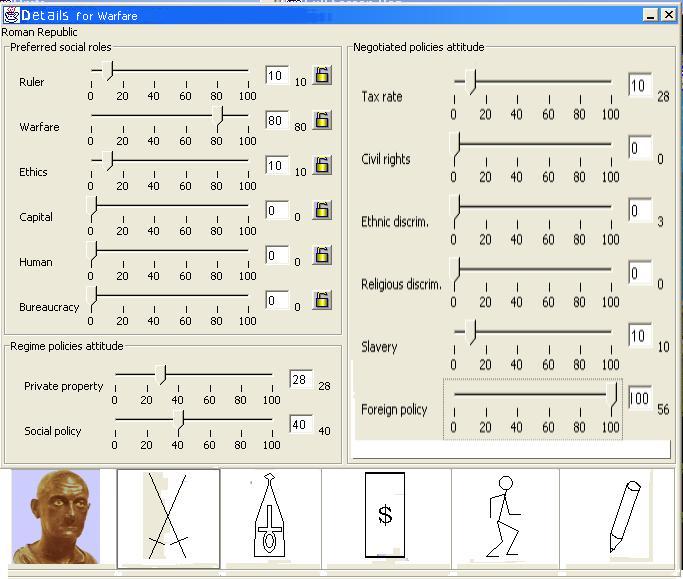Focus the Social policy value field
This screenshot has height=579, width=683.
coord(301,424)
